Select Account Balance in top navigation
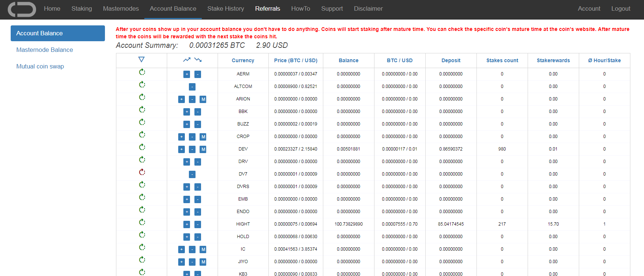 click(173, 9)
